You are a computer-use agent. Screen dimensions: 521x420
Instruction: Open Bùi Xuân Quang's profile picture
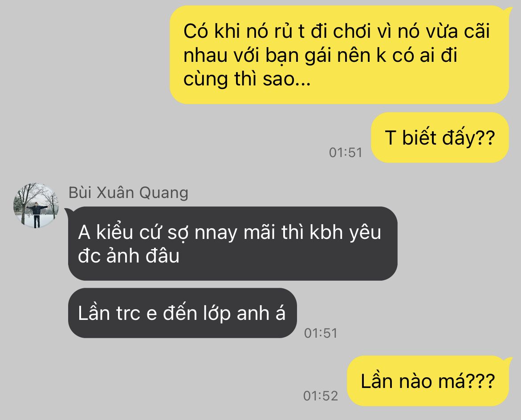pos(36,206)
